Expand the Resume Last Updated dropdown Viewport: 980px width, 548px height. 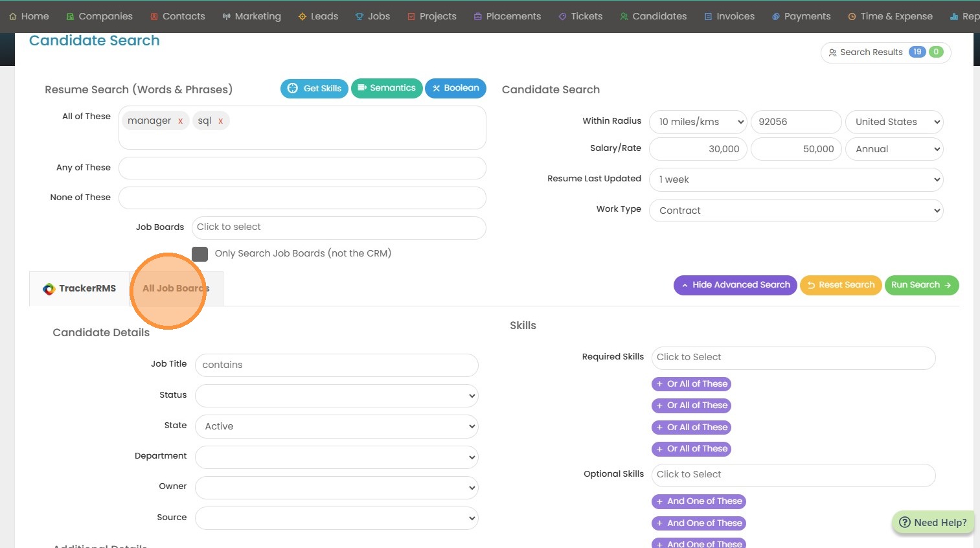[x=795, y=179]
